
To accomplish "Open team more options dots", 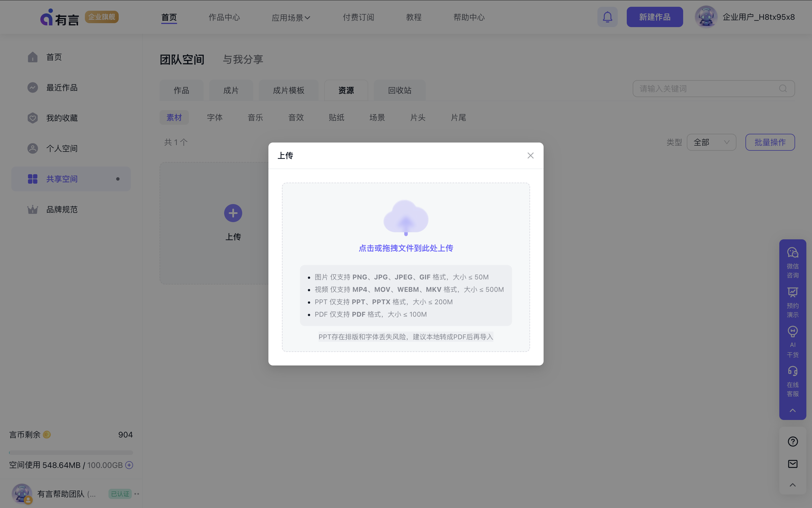I will 136,494.
